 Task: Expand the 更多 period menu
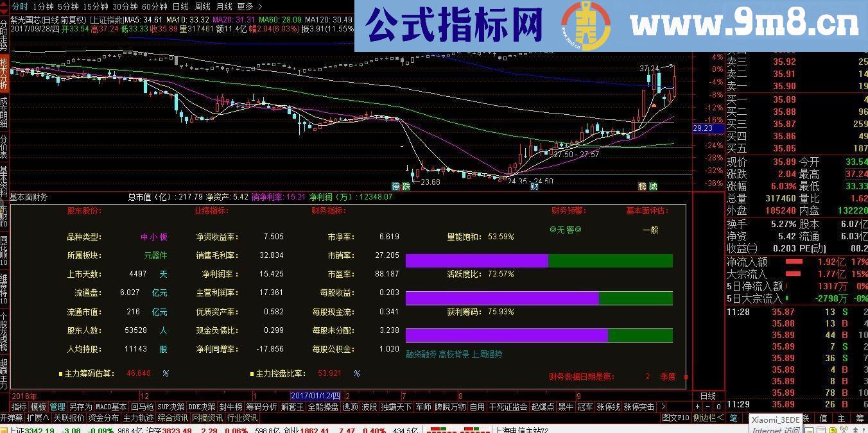point(245,6)
